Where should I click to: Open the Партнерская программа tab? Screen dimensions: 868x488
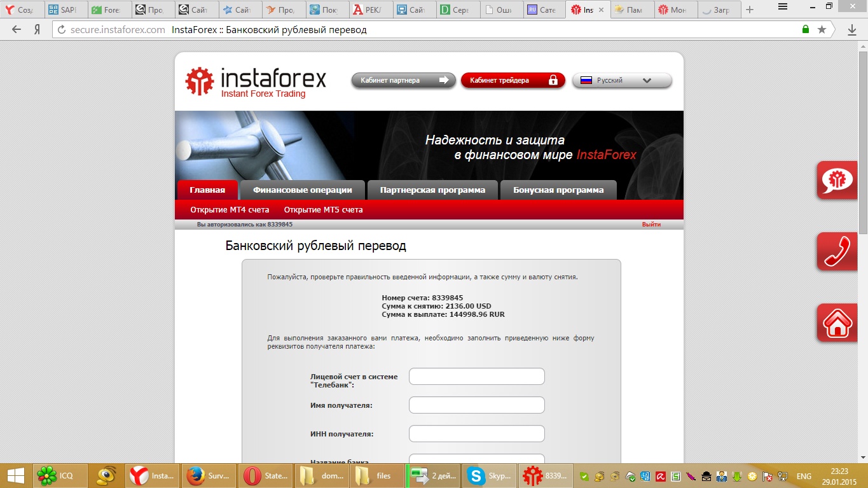[x=432, y=190]
